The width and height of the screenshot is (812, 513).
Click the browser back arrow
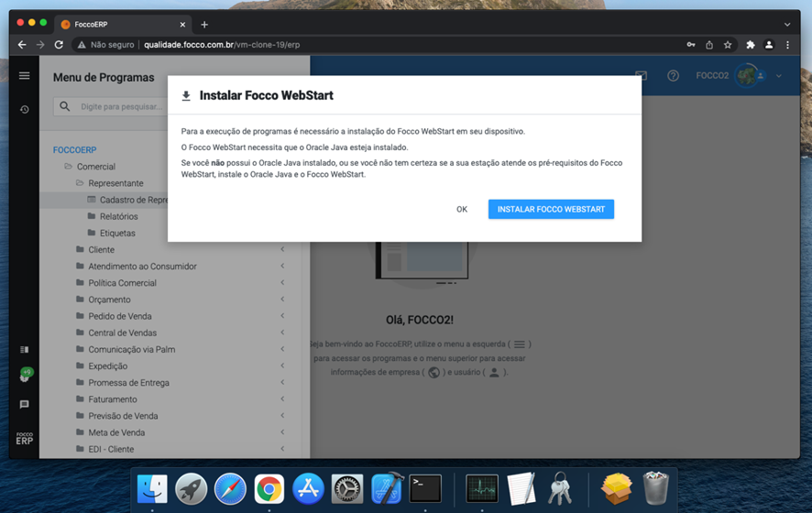point(22,45)
